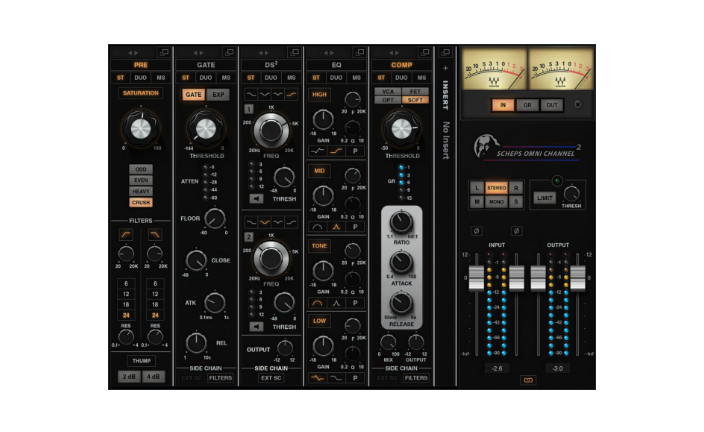
Task: Click the move arrows above the COMP title
Action: coord(394,53)
